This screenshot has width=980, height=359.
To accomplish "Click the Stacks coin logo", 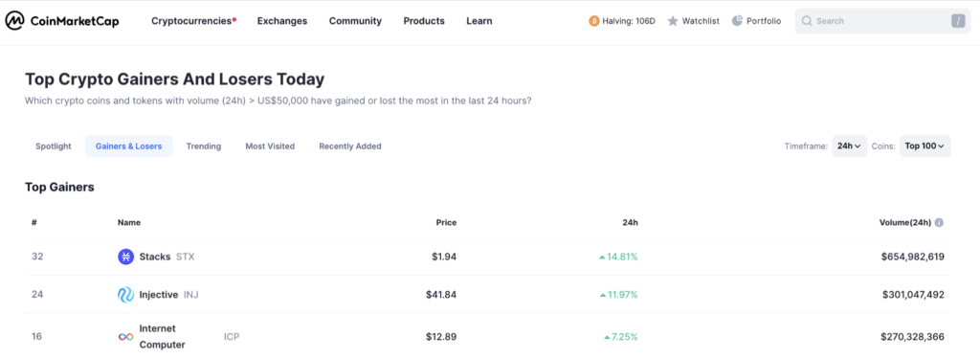I will coord(125,257).
